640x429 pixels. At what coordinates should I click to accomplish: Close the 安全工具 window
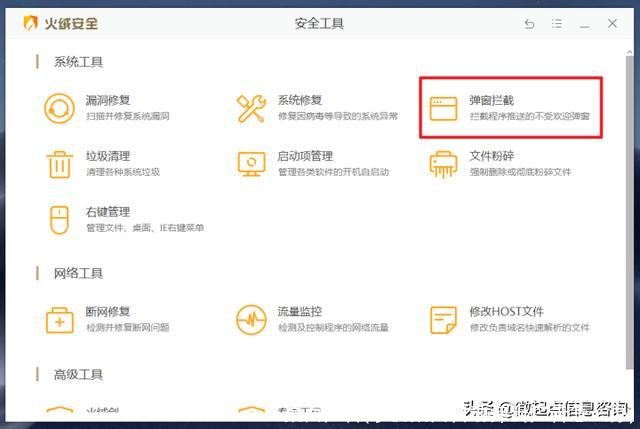[611, 23]
